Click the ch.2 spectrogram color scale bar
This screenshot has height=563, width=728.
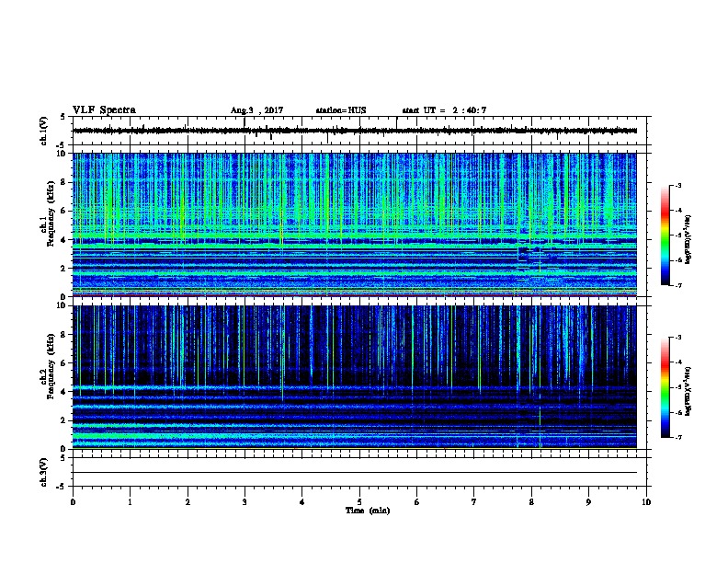(665, 387)
